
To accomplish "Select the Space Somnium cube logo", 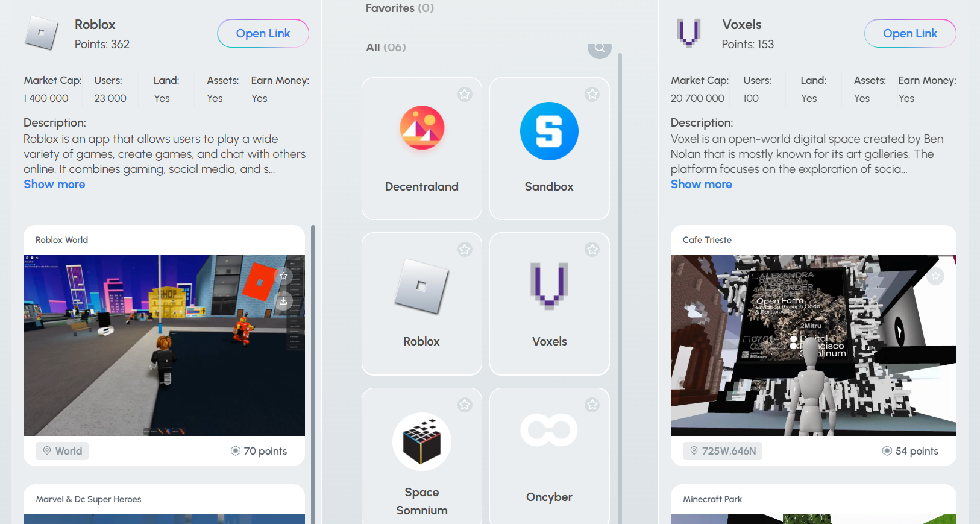I will (x=422, y=441).
